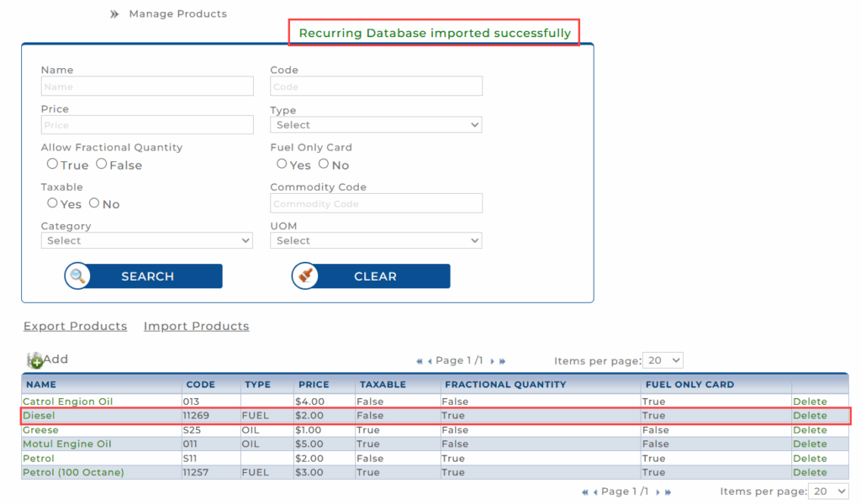Click the green Add product icon
The height and width of the screenshot is (504, 861).
tap(35, 360)
